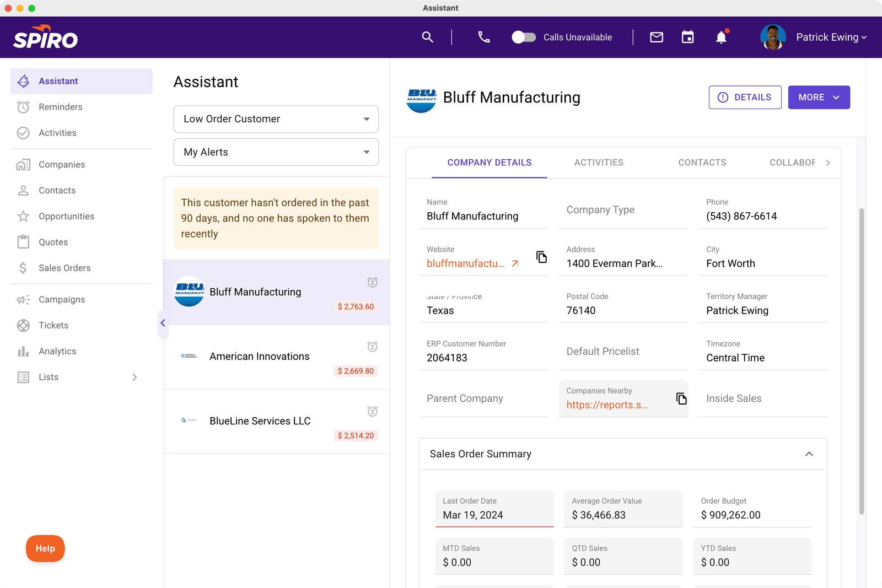Check the notifications bell icon
Viewport: 882px width, 588px height.
(x=721, y=37)
